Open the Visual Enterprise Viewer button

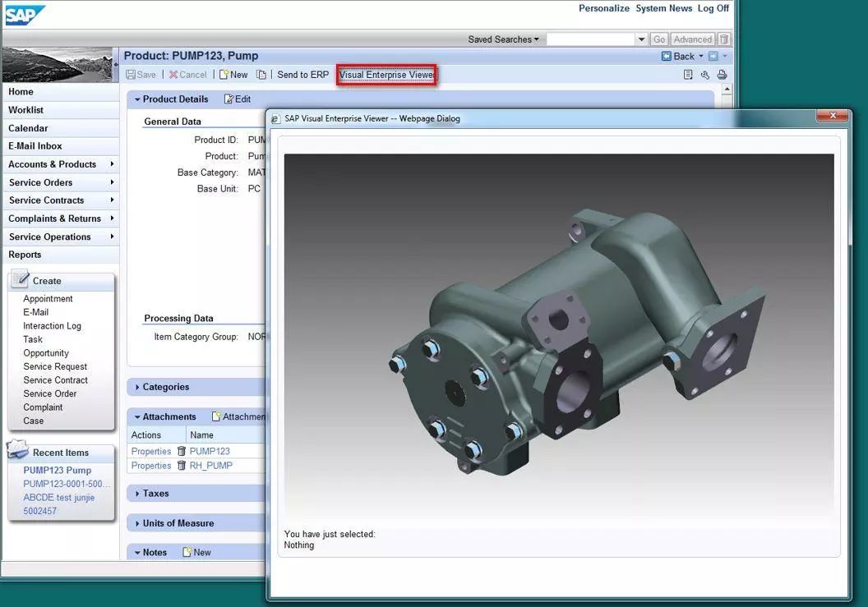(386, 75)
